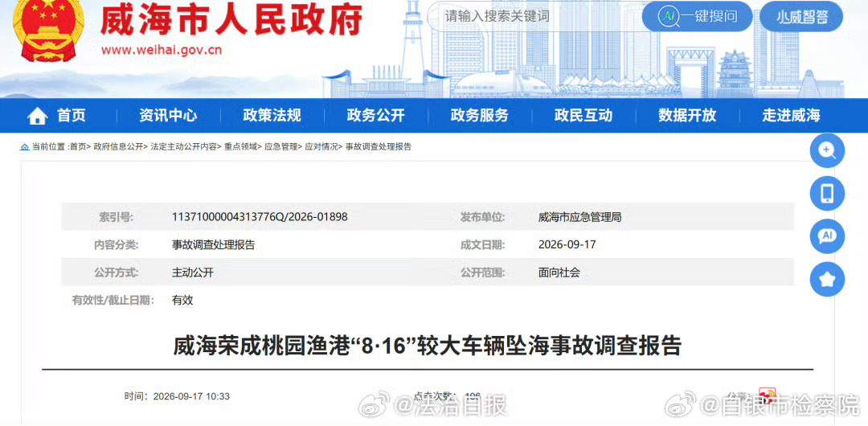Image resolution: width=868 pixels, height=426 pixels.
Task: Follow the 应急管理 breadcrumb link
Action: [x=280, y=147]
